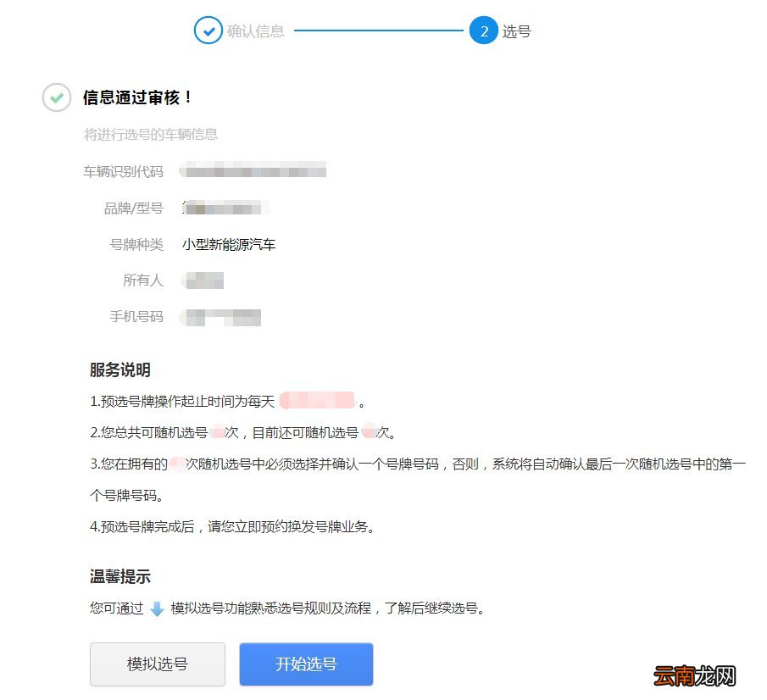This screenshot has height=700, width=767.
Task: Click the blurred 手机号码 value
Action: click(220, 318)
